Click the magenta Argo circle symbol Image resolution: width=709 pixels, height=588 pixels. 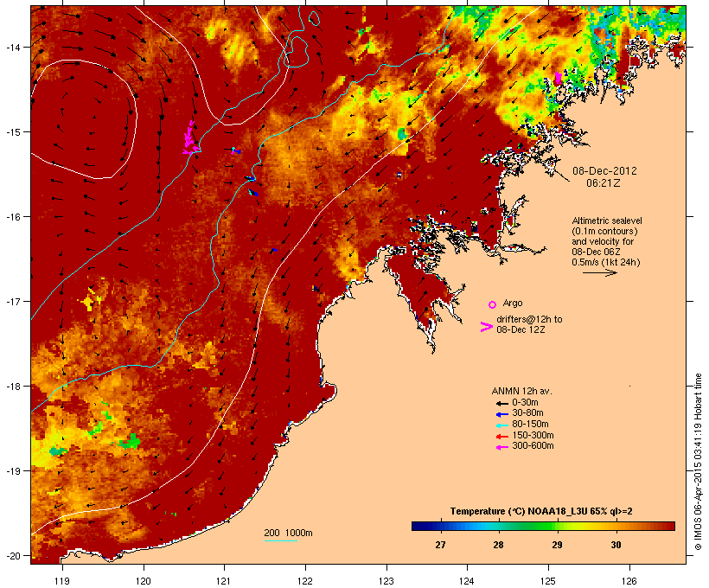click(493, 304)
